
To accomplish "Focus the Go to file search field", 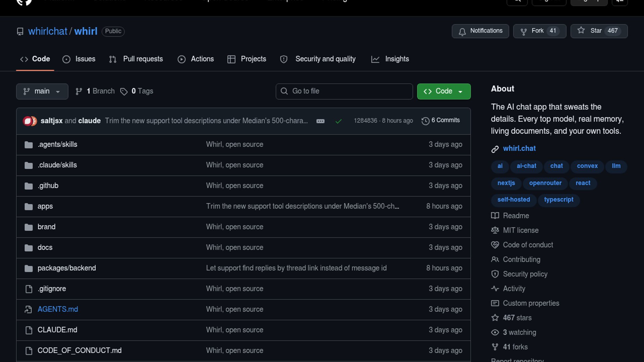I will (344, 91).
